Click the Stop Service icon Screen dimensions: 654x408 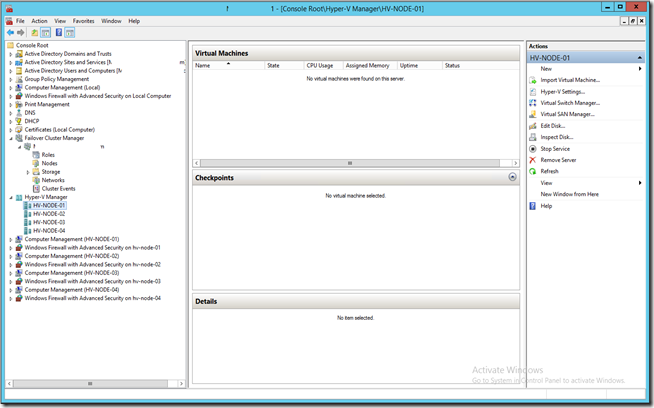pos(533,149)
